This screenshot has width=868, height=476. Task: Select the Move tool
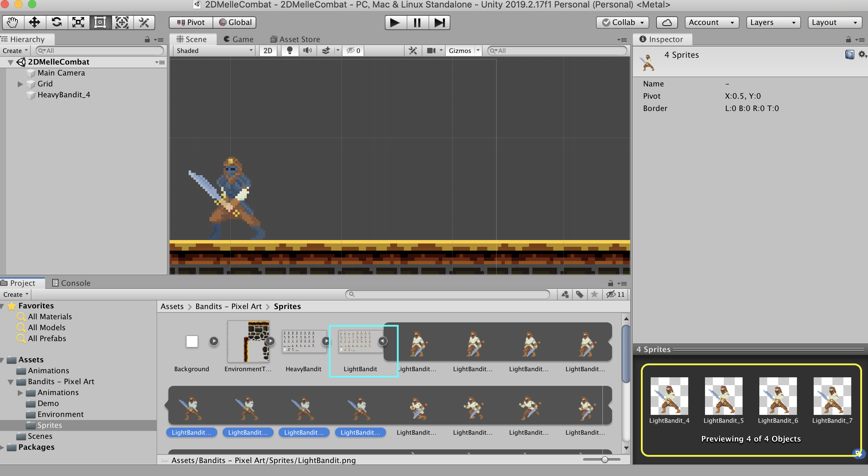pos(35,23)
